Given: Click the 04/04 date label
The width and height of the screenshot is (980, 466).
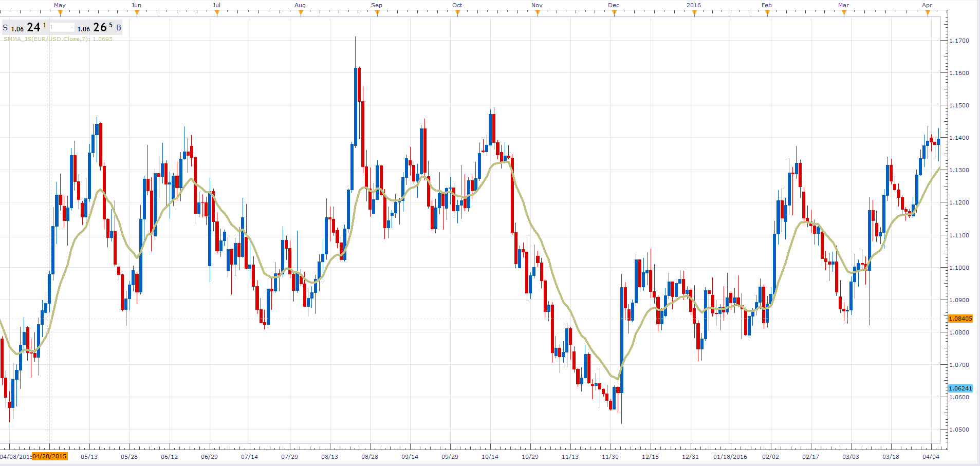Looking at the screenshot, I should (931, 457).
